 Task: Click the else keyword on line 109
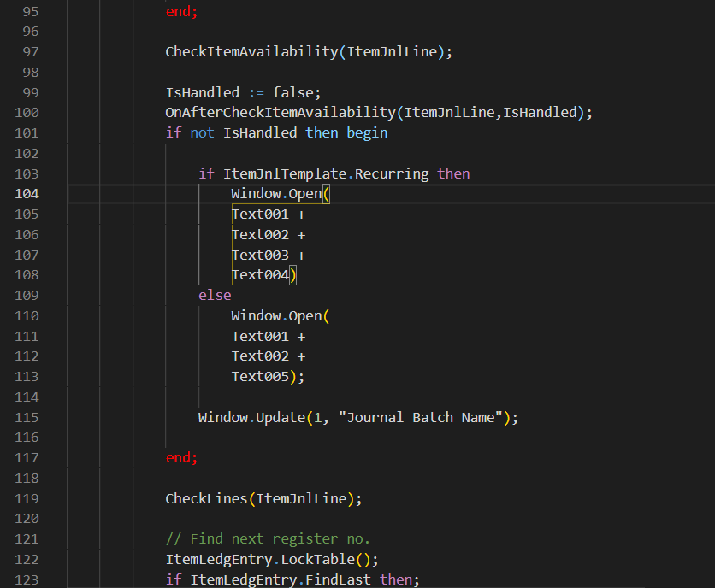(214, 294)
